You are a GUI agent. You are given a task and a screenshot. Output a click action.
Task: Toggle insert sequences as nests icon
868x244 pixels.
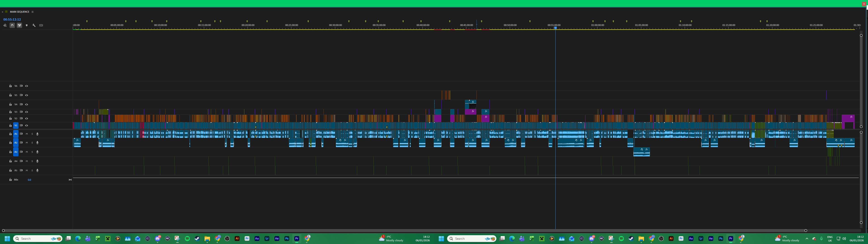point(5,25)
